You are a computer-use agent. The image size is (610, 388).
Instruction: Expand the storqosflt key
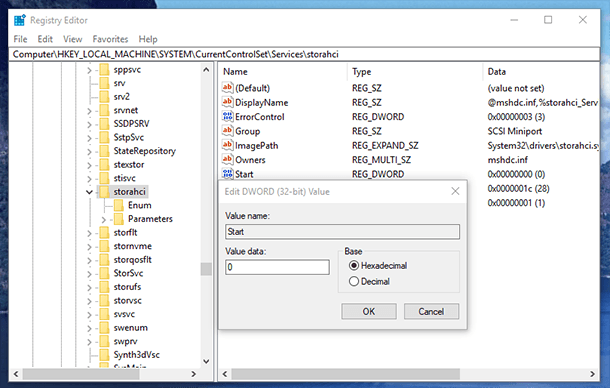pos(89,261)
